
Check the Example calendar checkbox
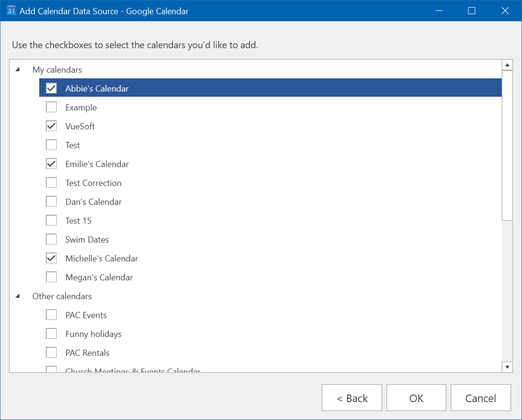coord(51,107)
